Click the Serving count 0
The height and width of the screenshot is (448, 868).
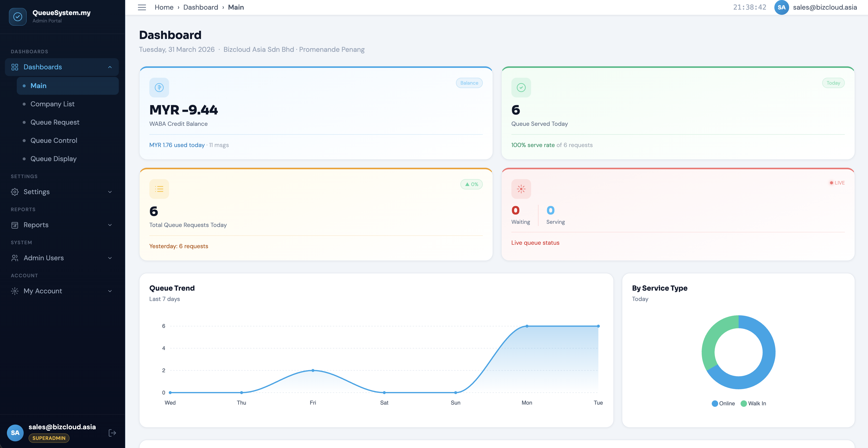pyautogui.click(x=551, y=210)
